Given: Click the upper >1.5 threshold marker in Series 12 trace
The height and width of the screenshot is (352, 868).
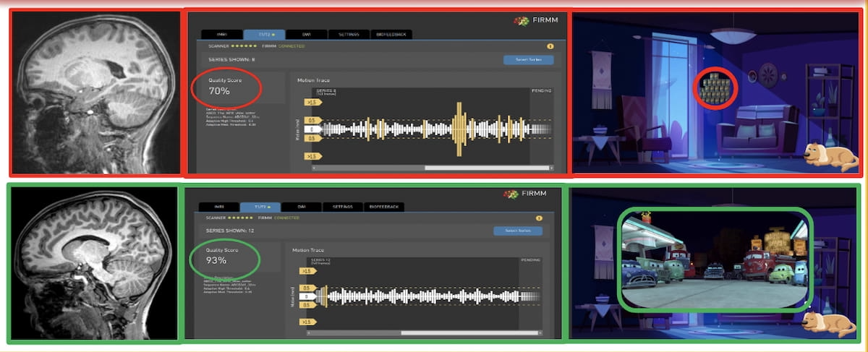Looking at the screenshot, I should pyautogui.click(x=308, y=271).
